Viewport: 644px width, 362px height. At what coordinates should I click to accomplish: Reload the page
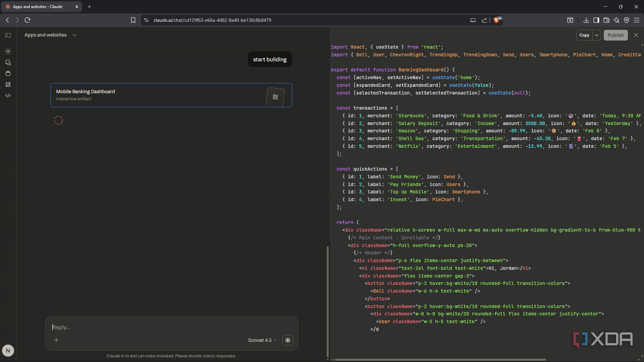tap(28, 20)
